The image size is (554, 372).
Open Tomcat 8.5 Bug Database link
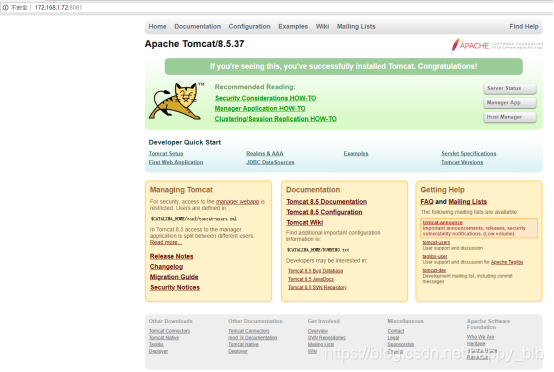click(316, 271)
